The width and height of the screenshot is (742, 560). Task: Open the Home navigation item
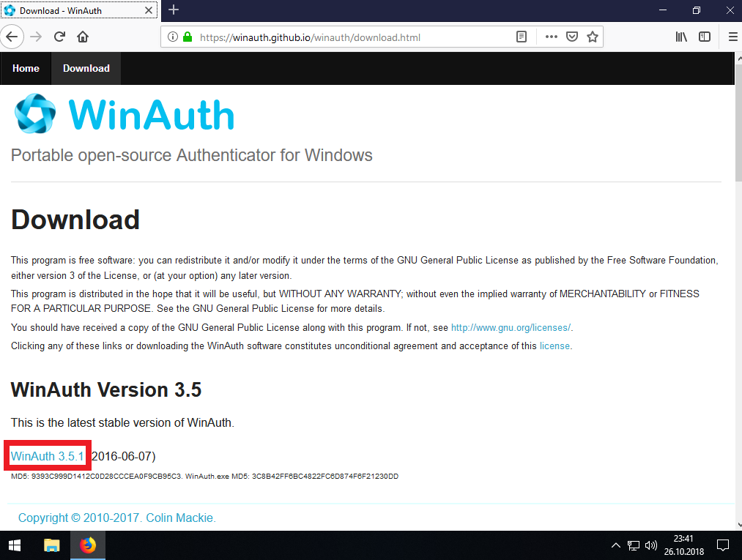click(26, 68)
